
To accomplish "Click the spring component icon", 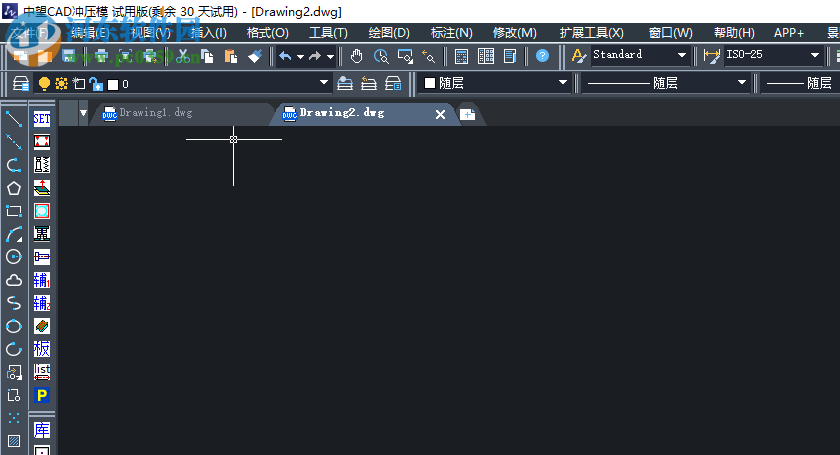I will click(x=42, y=165).
